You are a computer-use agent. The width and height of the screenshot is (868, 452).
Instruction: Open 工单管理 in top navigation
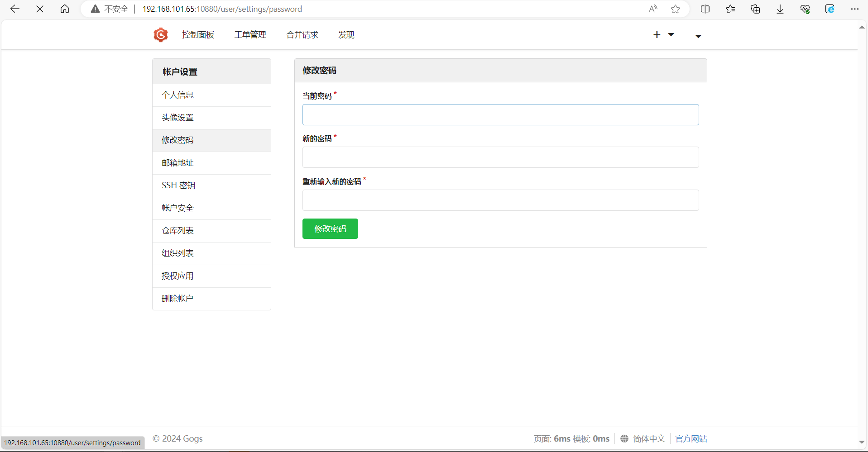click(250, 35)
